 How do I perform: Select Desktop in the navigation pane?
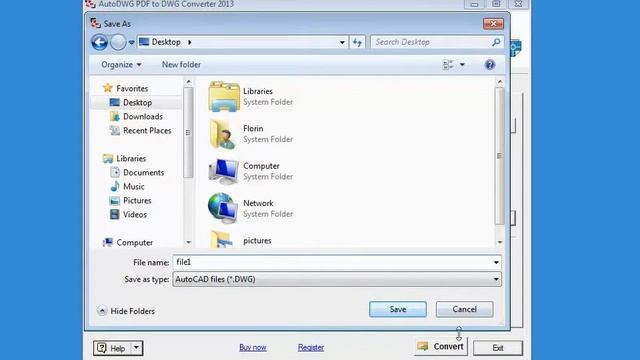138,102
